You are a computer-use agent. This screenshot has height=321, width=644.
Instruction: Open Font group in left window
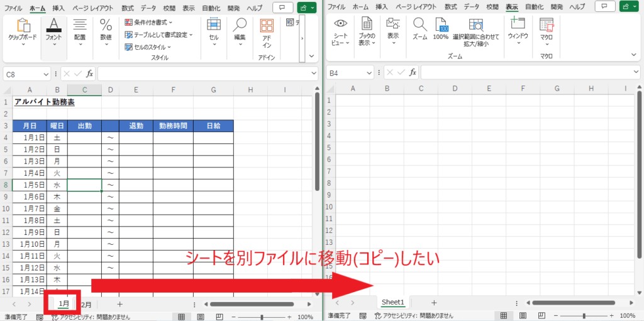point(54,33)
